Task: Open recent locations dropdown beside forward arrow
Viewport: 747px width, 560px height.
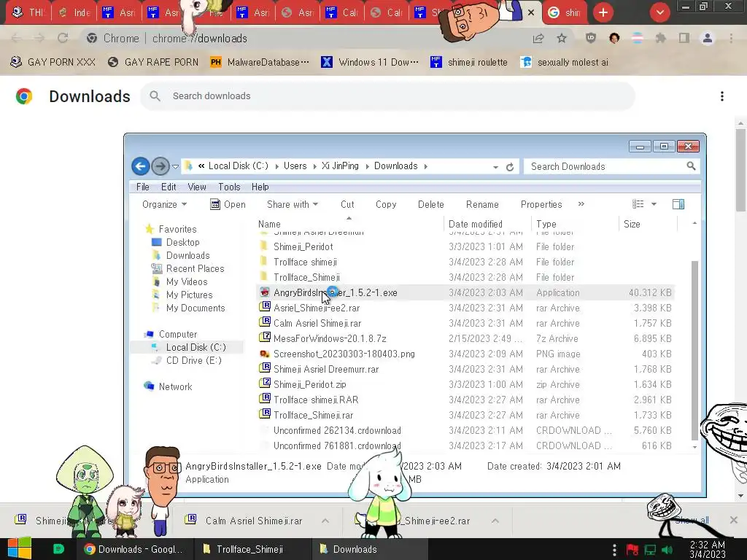Action: pyautogui.click(x=175, y=167)
